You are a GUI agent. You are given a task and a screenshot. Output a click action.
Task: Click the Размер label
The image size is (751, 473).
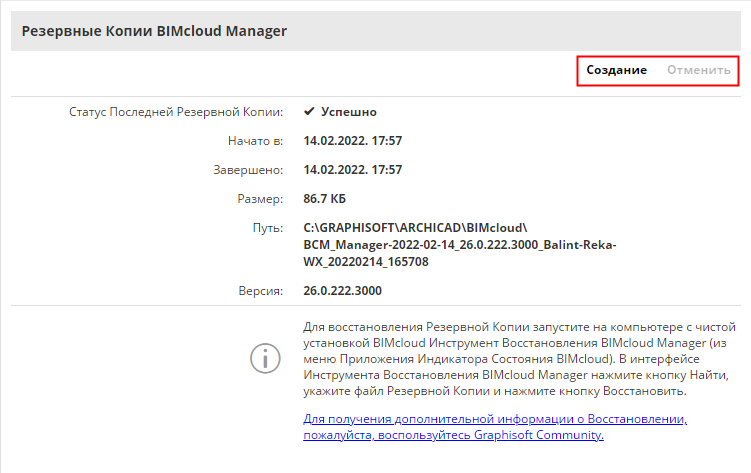tap(260, 199)
